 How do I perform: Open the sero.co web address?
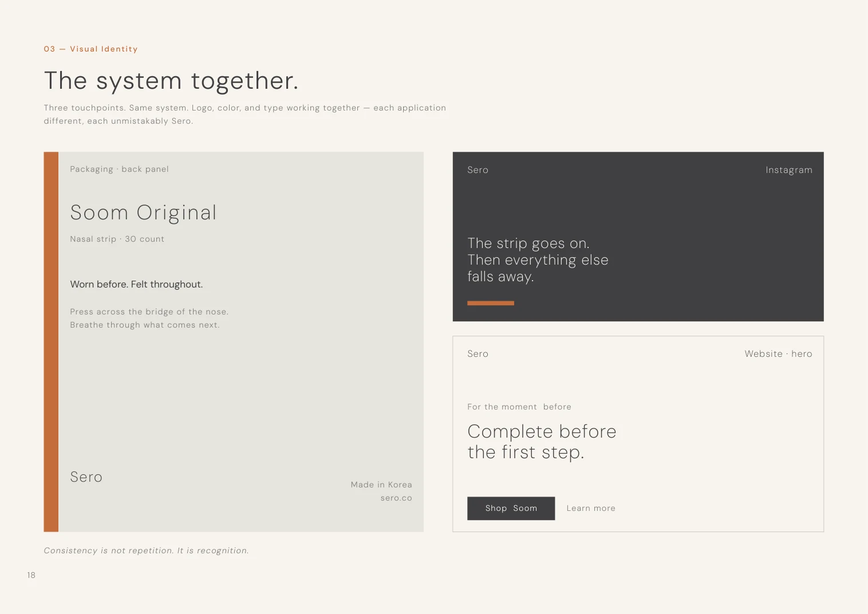pyautogui.click(x=396, y=498)
